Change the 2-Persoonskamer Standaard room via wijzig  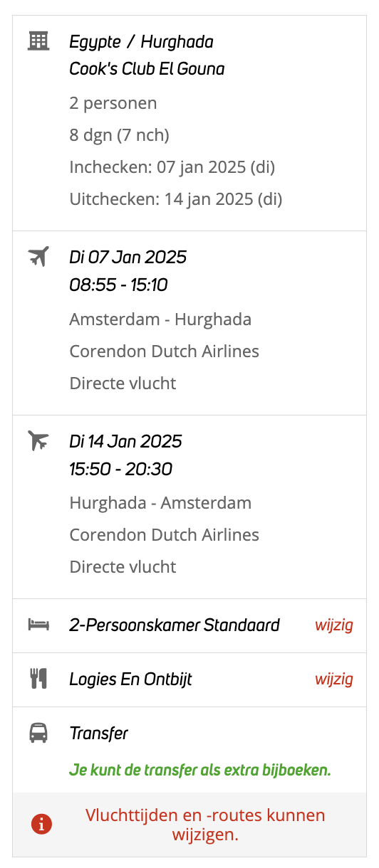point(334,625)
